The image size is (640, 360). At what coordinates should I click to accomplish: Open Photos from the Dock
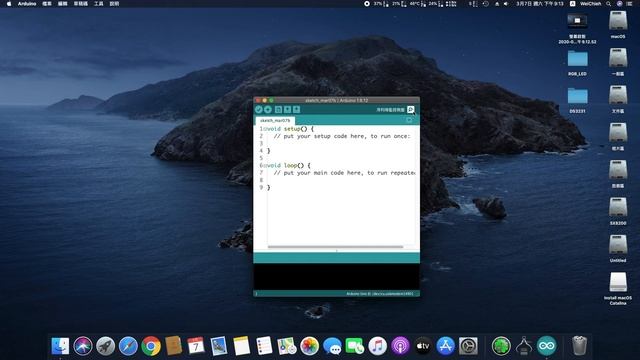[x=310, y=346]
